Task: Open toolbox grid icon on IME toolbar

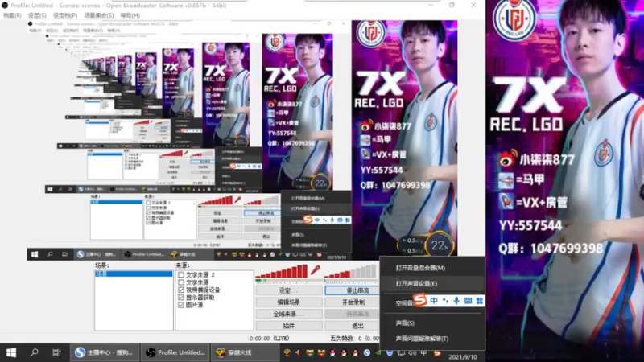Action: pos(479,301)
